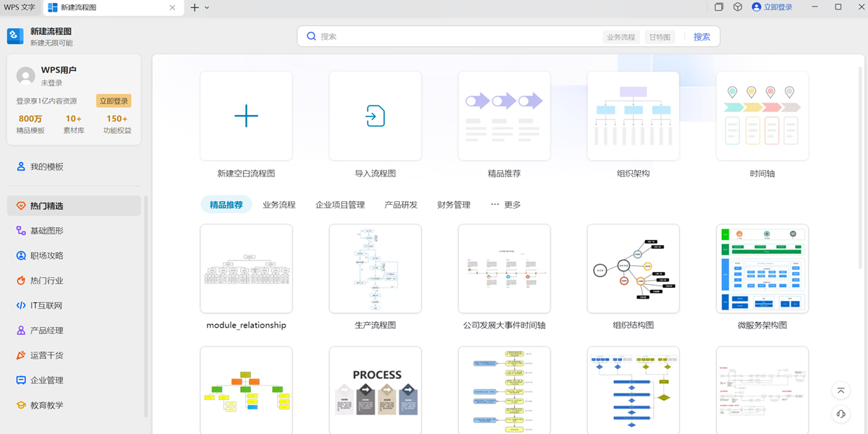Switch to the 业务流程 tab
This screenshot has height=434, width=868.
pyautogui.click(x=278, y=205)
